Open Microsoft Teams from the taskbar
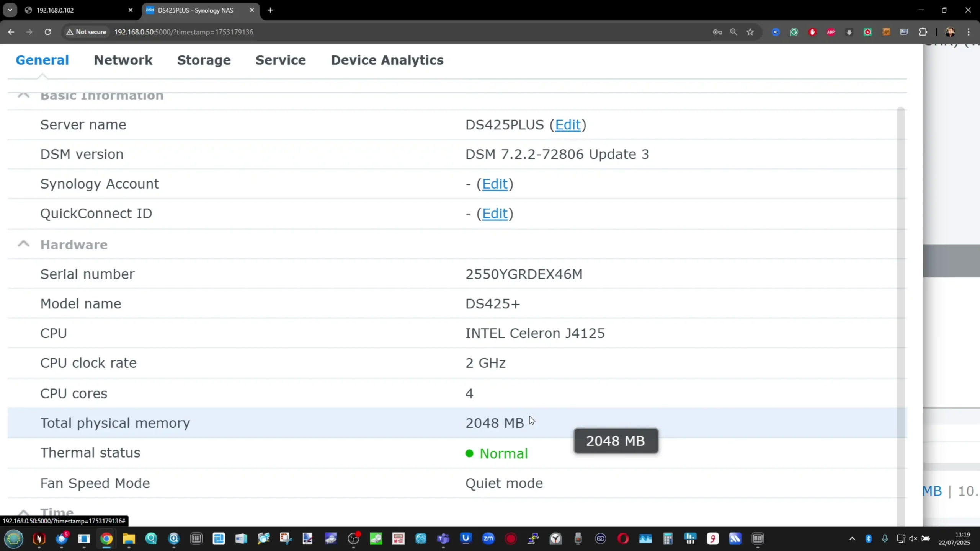This screenshot has width=980, height=551. pyautogui.click(x=443, y=539)
